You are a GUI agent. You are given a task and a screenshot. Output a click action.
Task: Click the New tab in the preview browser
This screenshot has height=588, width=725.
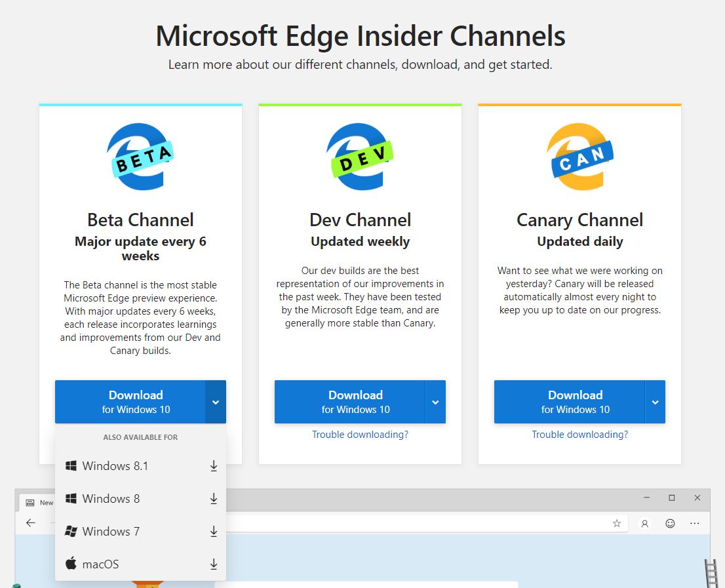38,503
